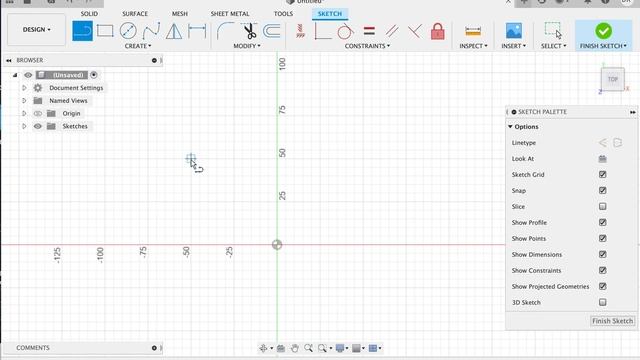Expand the Document Settings tree node
The height and width of the screenshot is (360, 640).
click(24, 88)
